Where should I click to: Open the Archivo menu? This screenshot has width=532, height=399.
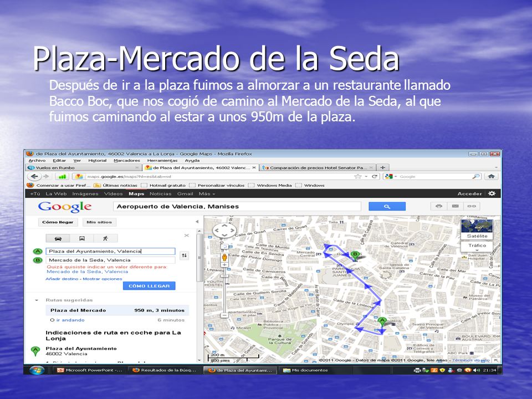click(37, 161)
